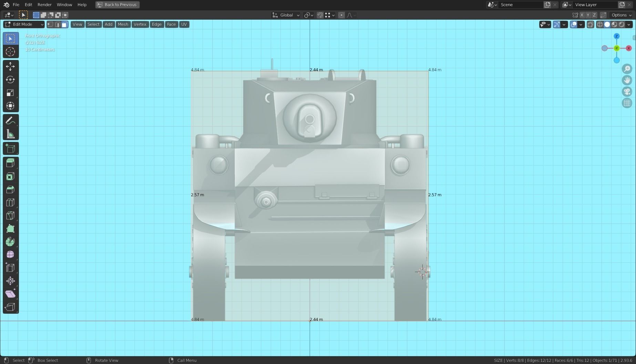Image resolution: width=636 pixels, height=364 pixels.
Task: Select the Knife tool
Action: click(x=10, y=216)
